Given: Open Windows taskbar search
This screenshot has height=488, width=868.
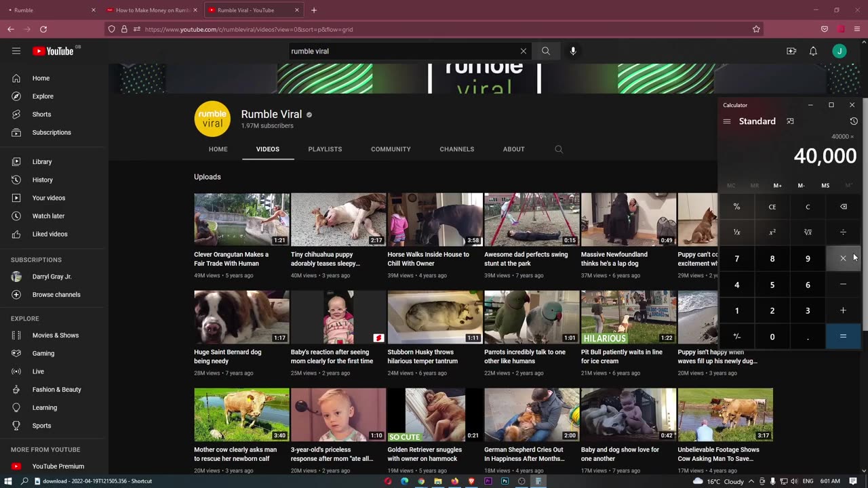Looking at the screenshot, I should click(x=25, y=481).
